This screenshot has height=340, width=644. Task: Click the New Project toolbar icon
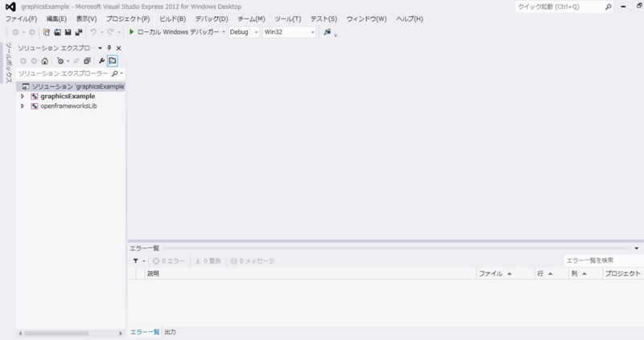click(47, 32)
